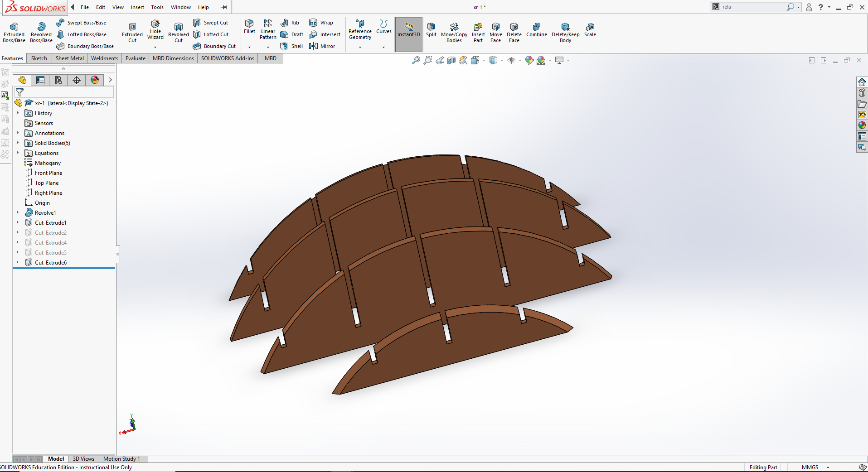Select the Mirror tool
Image resolution: width=868 pixels, height=472 pixels.
tap(322, 46)
